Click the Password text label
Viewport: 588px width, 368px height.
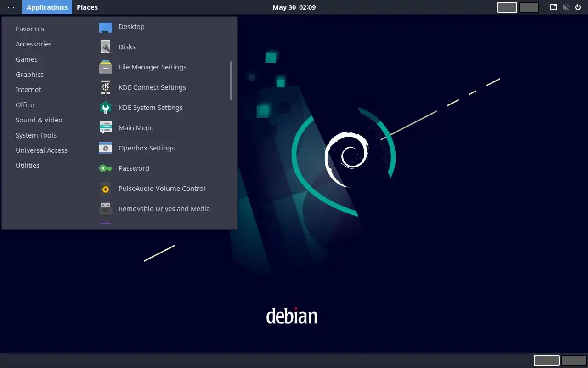tap(134, 168)
